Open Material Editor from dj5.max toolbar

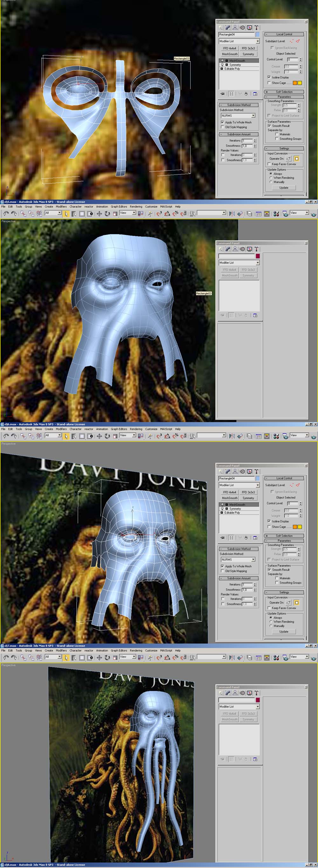[276, 214]
